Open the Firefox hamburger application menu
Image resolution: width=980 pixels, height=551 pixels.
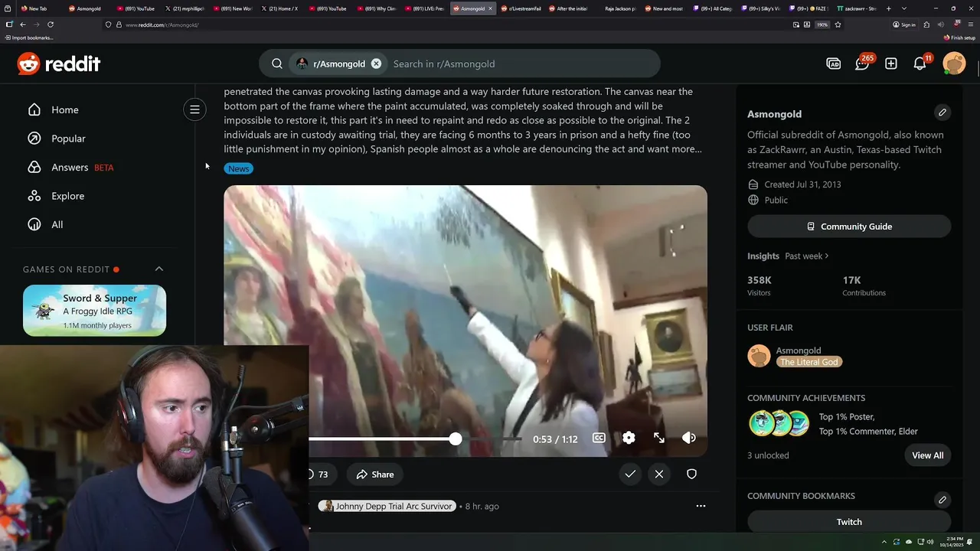[x=970, y=24]
